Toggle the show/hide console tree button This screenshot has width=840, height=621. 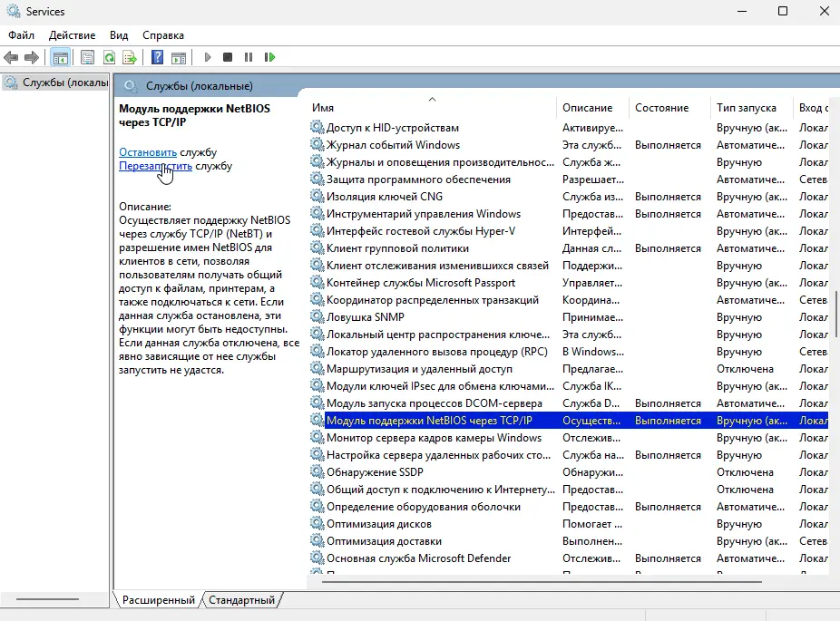tap(60, 57)
